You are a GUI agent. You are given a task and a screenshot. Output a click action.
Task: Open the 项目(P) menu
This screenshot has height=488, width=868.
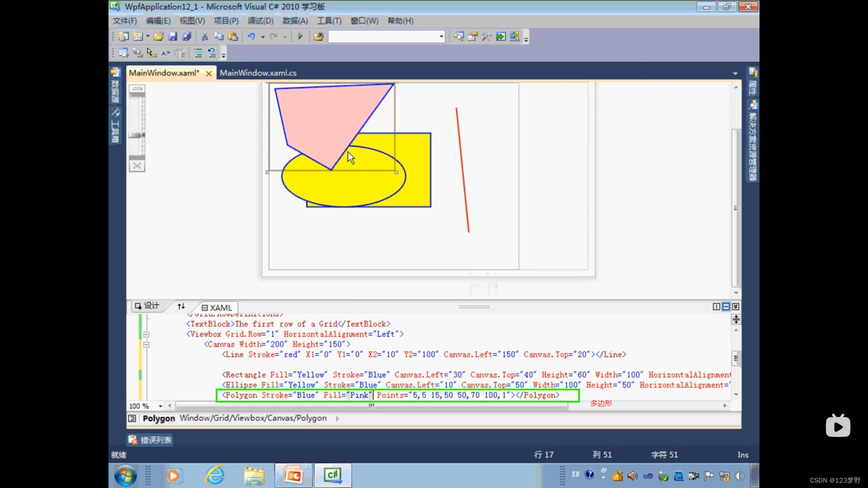[x=226, y=21]
